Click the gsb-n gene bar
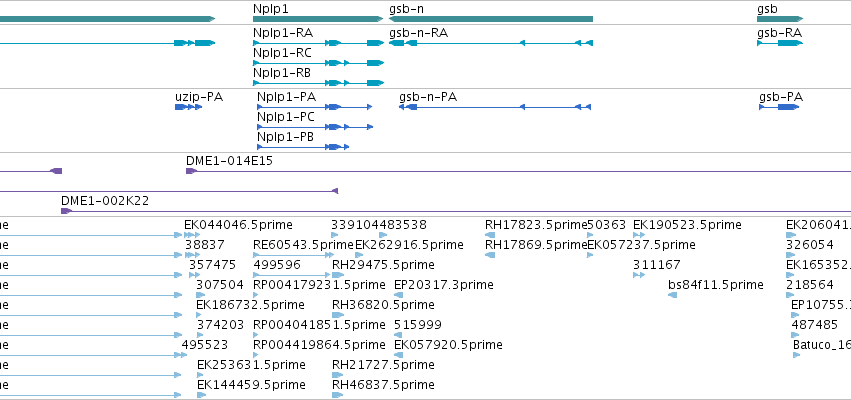Screen dimensions: 851x400 coord(491,19)
